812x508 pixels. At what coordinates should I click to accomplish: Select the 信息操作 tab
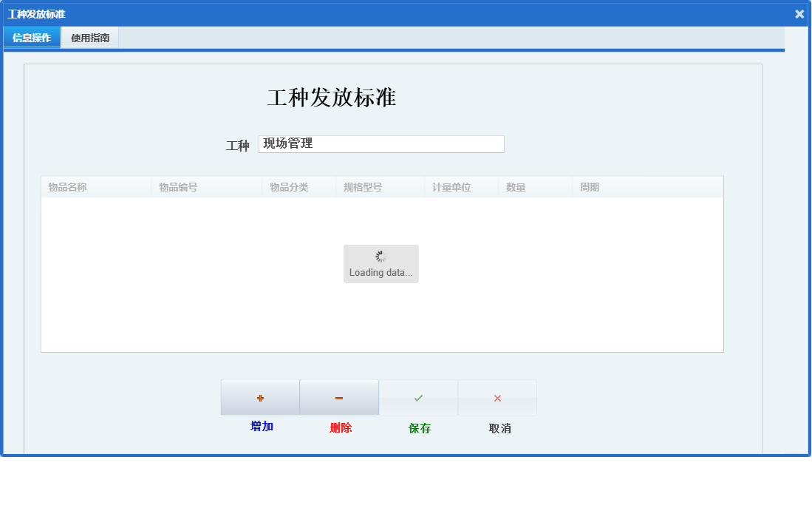(31, 36)
